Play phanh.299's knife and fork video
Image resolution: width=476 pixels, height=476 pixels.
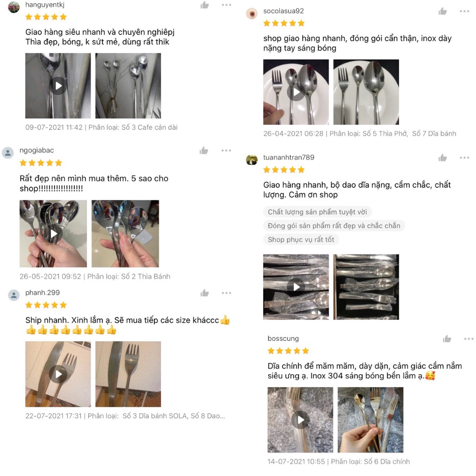click(58, 374)
